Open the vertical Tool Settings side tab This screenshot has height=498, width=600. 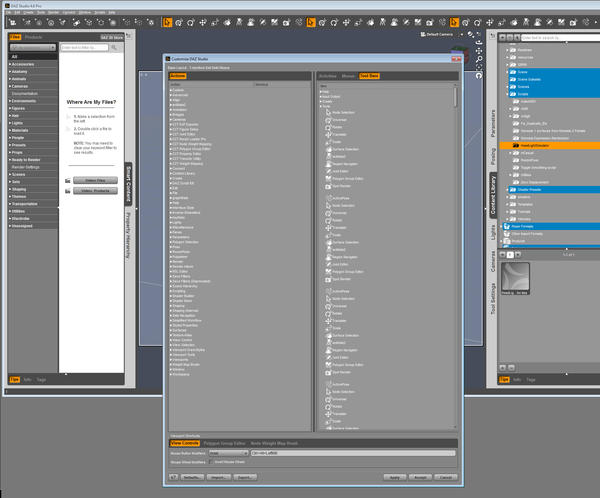pyautogui.click(x=493, y=299)
